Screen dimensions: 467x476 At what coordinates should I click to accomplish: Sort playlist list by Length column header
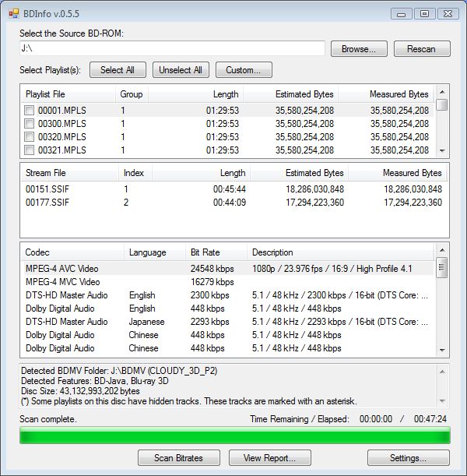[x=195, y=94]
